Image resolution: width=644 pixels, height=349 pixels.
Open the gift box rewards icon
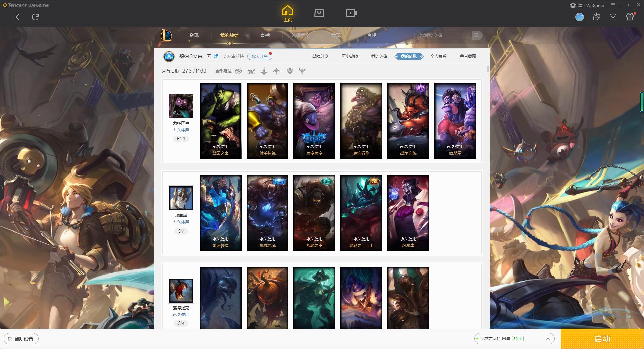click(x=630, y=17)
